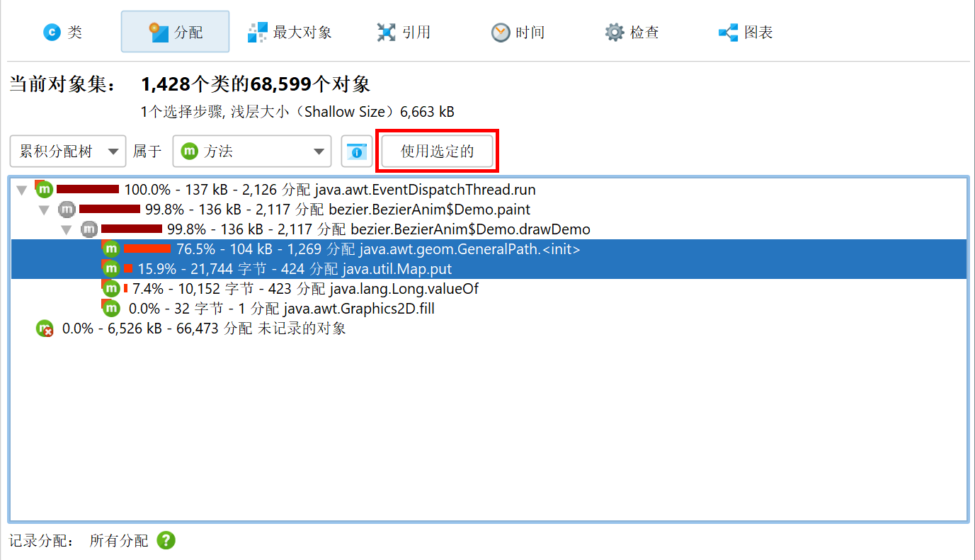Select the 未记录的对象 (unrecorded objects) row
Viewport: 975px width, 560px height.
point(489,328)
